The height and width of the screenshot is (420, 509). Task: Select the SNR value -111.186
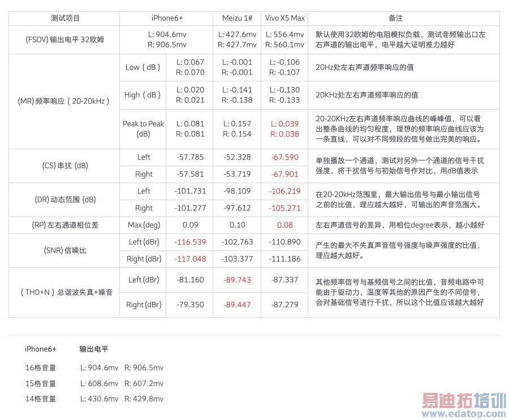click(284, 259)
